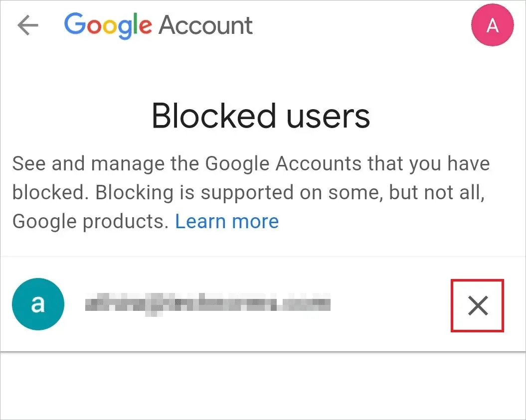Click the description paragraph about blocking
This screenshot has width=526, height=420.
[x=251, y=193]
